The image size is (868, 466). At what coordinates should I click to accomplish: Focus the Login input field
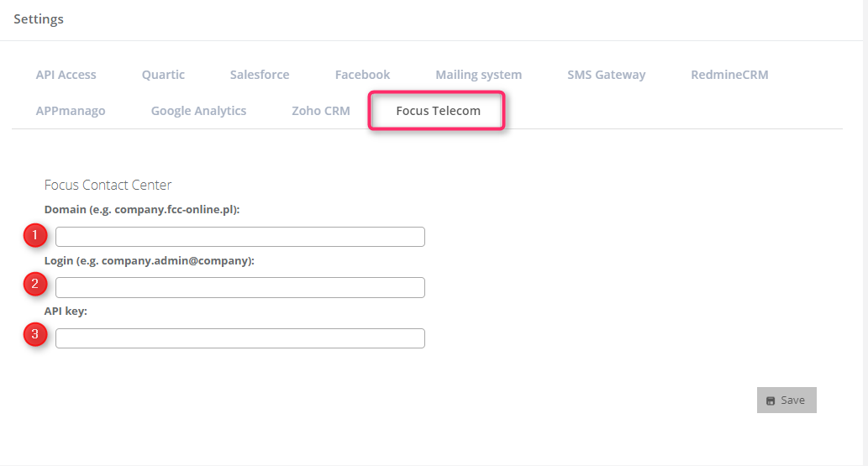pos(240,288)
